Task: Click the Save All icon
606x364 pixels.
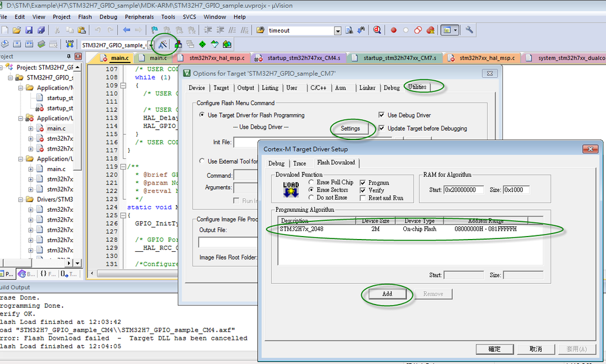Action: tap(41, 30)
